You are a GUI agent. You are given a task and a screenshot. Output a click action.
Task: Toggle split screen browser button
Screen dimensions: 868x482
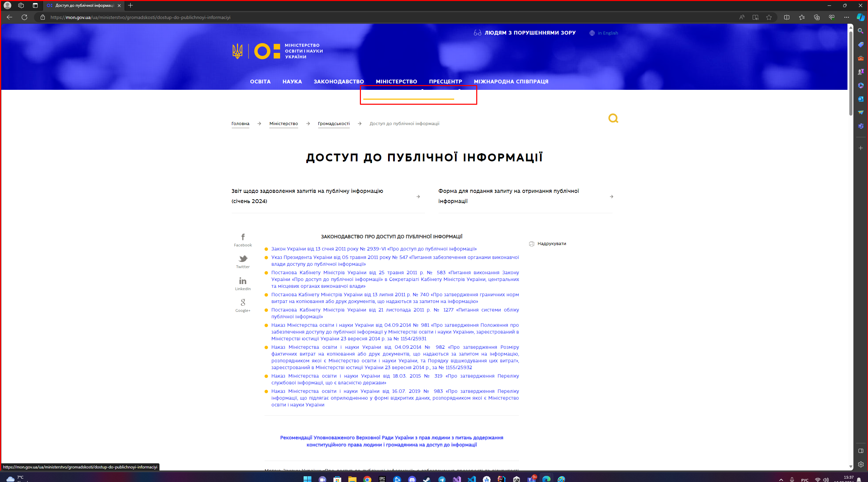coord(787,17)
